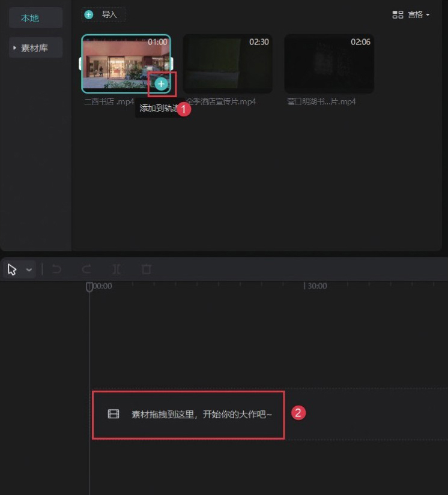Click the 01:00 duration label on thumbnail
448x495 pixels.
[157, 42]
